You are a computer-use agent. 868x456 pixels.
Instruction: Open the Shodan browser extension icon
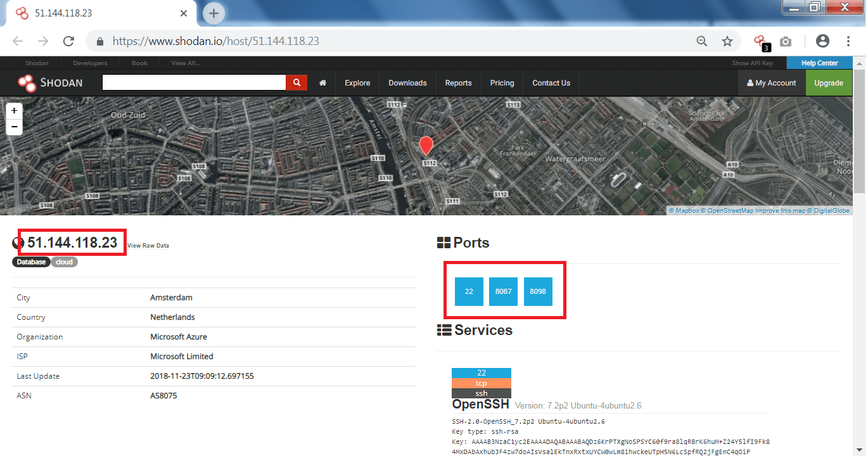[761, 42]
